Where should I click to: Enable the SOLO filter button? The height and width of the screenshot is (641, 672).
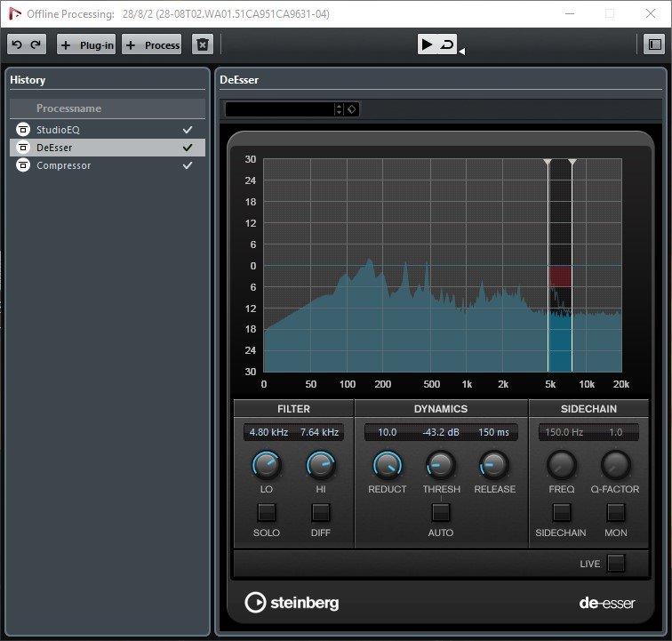click(x=266, y=512)
